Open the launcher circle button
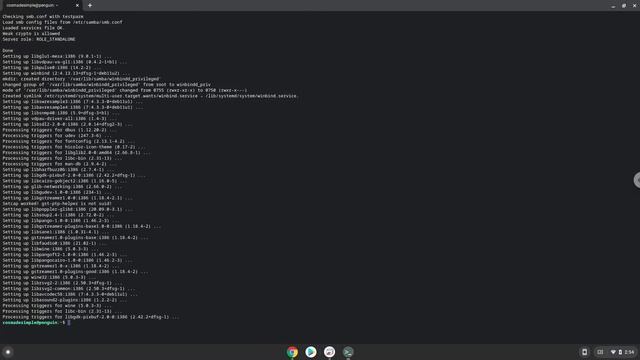This screenshot has height=360, width=640. tap(8, 352)
